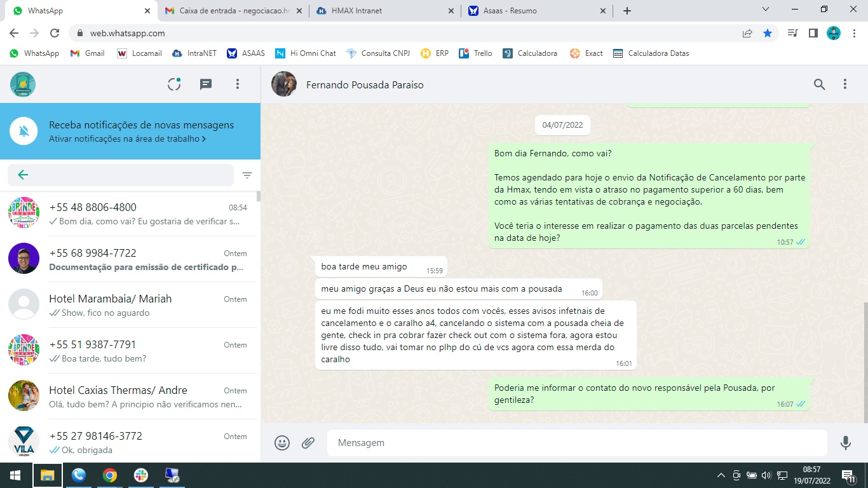This screenshot has width=868, height=488.
Task: Click 'Ativar notificações na área de trabalho' link
Action: tap(126, 139)
